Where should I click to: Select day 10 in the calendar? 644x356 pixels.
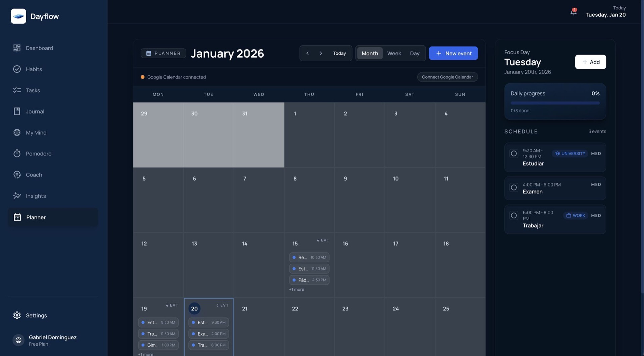click(410, 200)
